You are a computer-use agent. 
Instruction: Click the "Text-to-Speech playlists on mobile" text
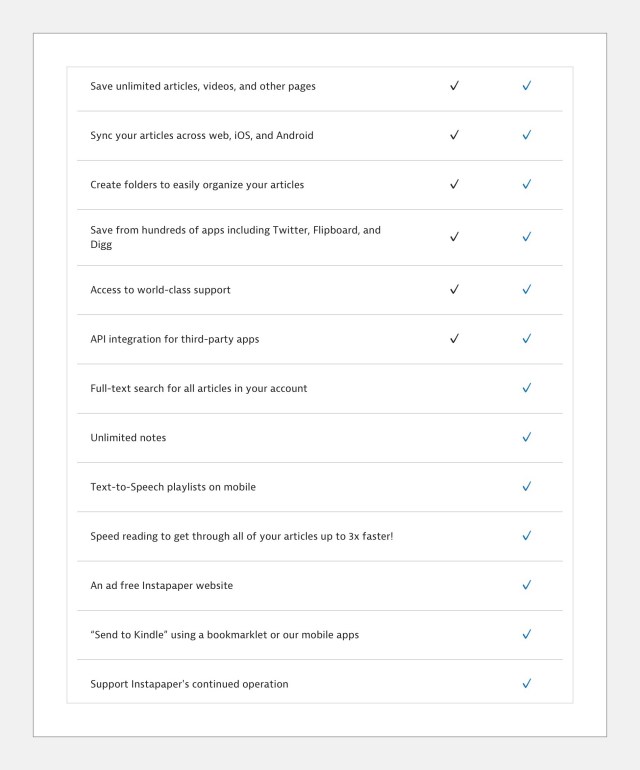click(173, 487)
